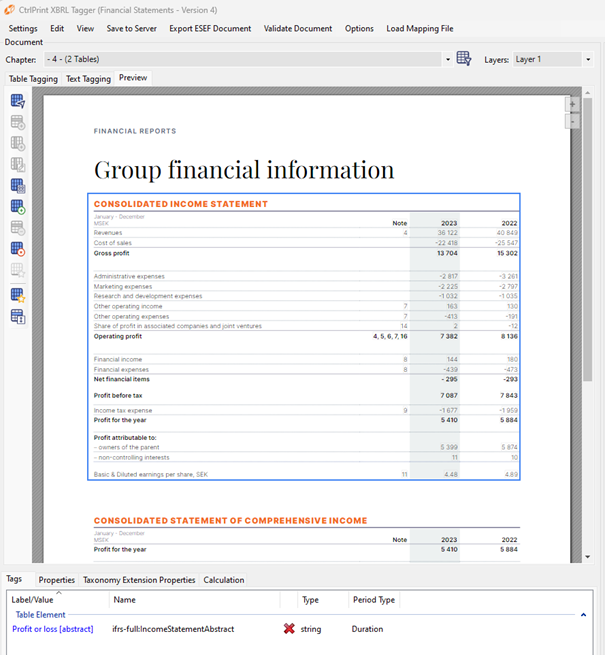The height and width of the screenshot is (655, 605).
Task: Switch to the Table Tagging tab
Action: tap(33, 79)
